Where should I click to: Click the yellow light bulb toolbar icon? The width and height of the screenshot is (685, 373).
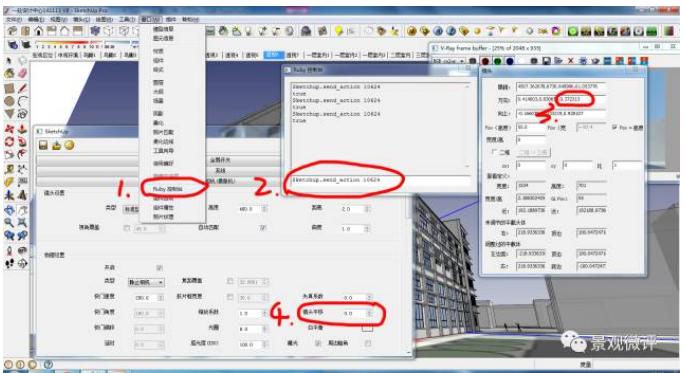pyautogui.click(x=339, y=31)
